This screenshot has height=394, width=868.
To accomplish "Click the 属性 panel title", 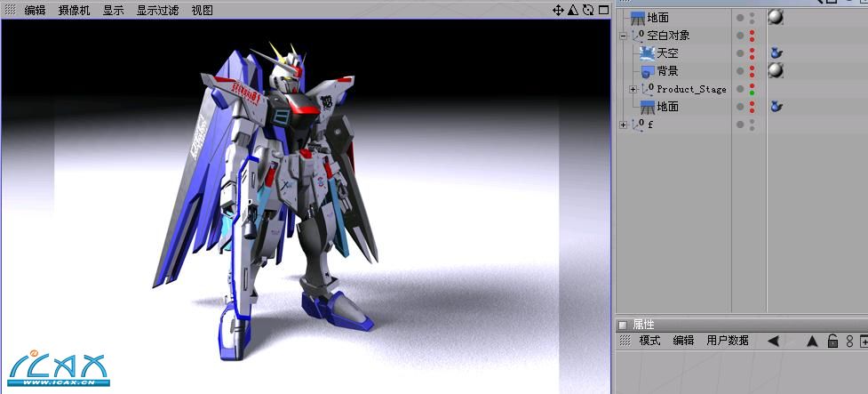I will tap(643, 325).
